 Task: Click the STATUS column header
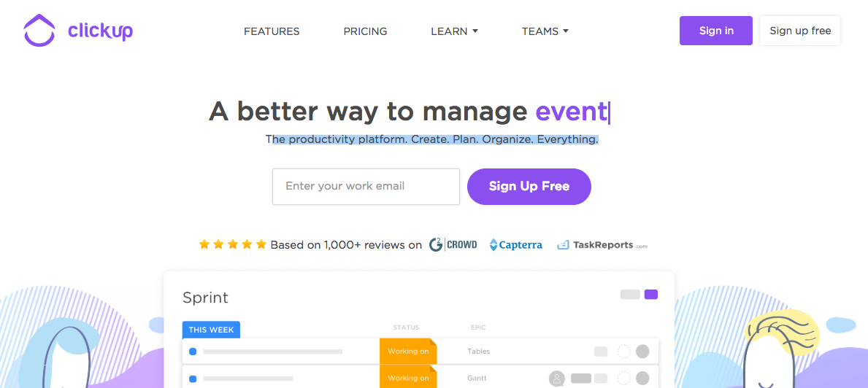[x=407, y=327]
